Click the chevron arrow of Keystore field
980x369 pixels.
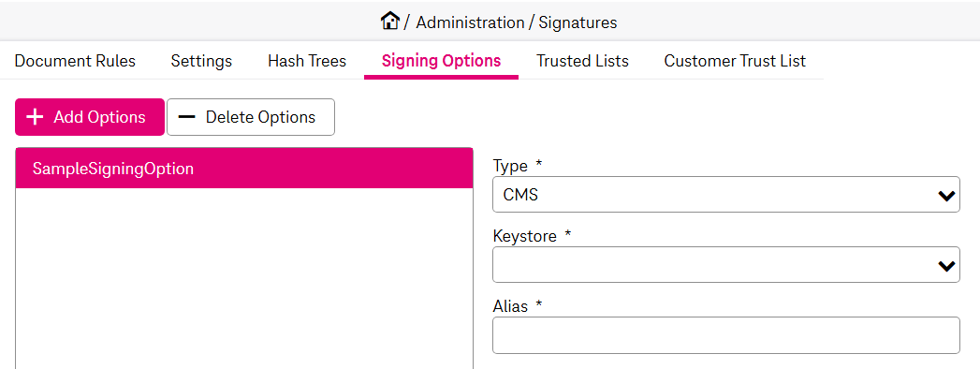(x=946, y=266)
